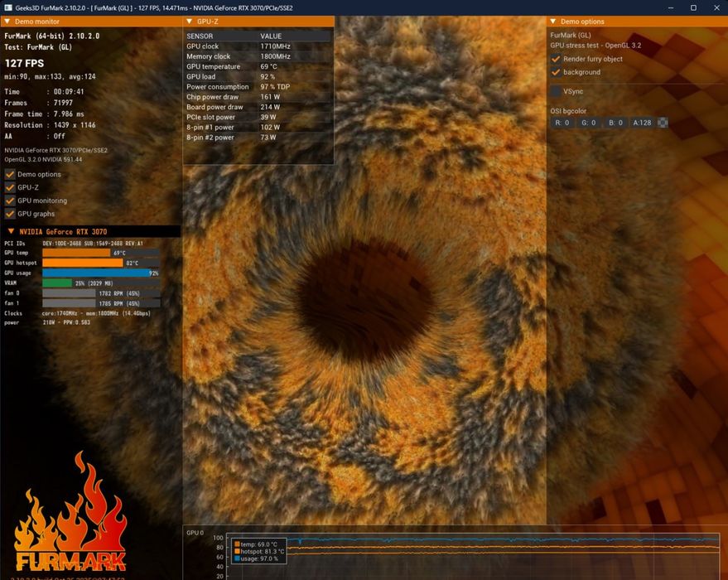Uncheck the GPU-Z checkbox
Image resolution: width=728 pixels, height=580 pixels.
[10, 187]
